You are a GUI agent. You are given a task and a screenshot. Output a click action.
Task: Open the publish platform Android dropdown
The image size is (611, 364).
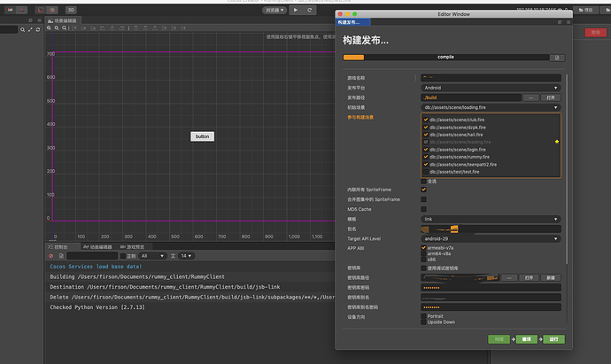[x=491, y=88]
